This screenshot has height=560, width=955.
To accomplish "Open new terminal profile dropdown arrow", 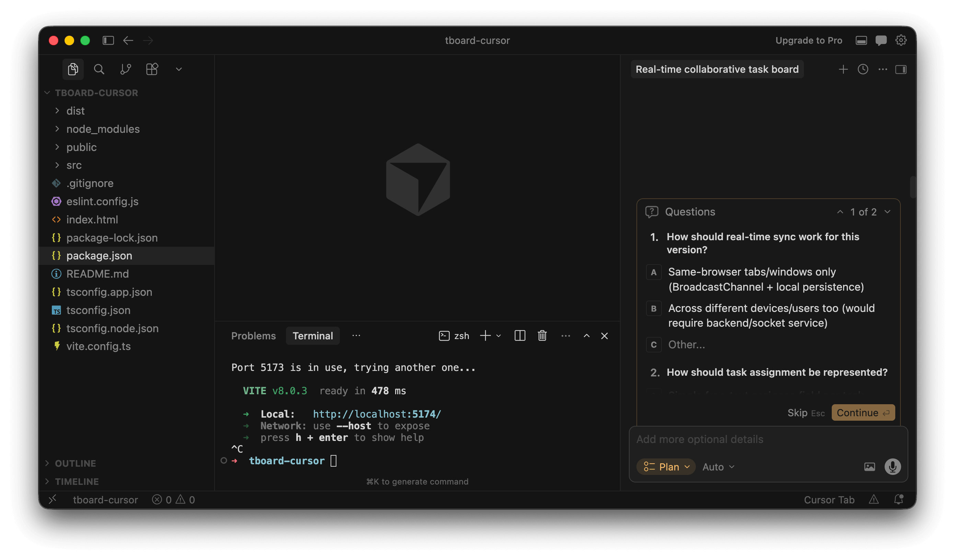I will point(499,336).
